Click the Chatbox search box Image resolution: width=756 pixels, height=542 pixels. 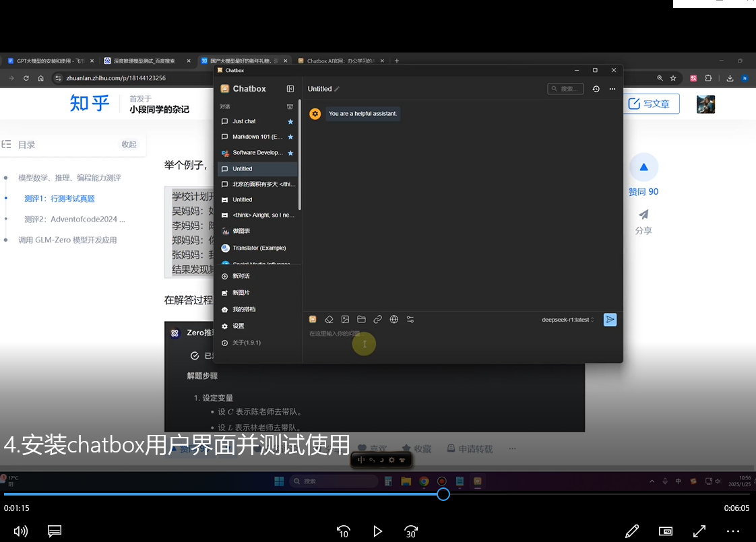point(565,89)
